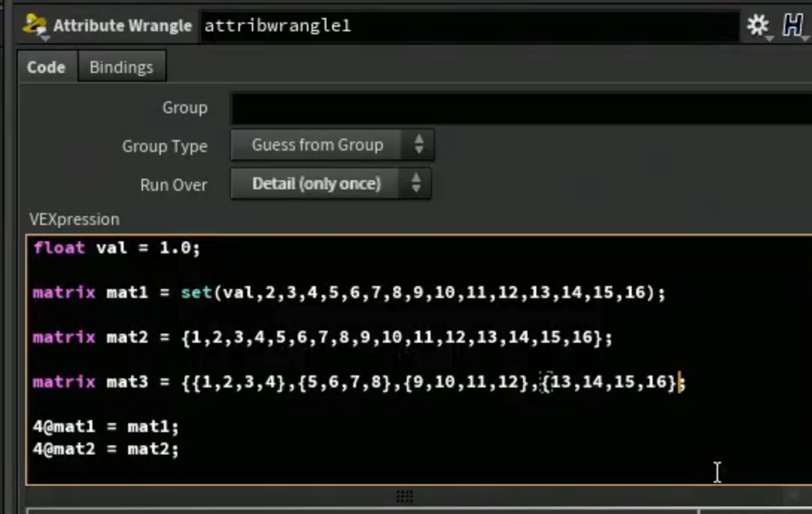Click the Attribute Wrangle node icon
This screenshot has height=514, width=812.
[x=35, y=25]
